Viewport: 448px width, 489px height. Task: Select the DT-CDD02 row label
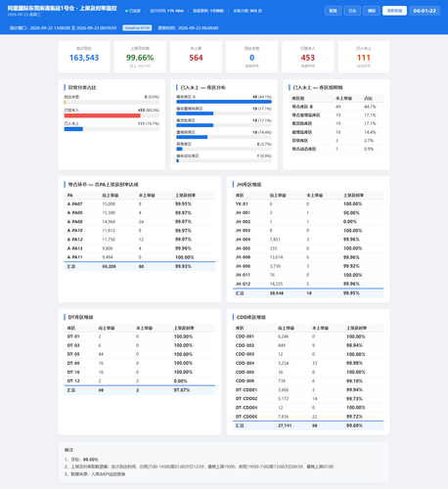tap(246, 399)
